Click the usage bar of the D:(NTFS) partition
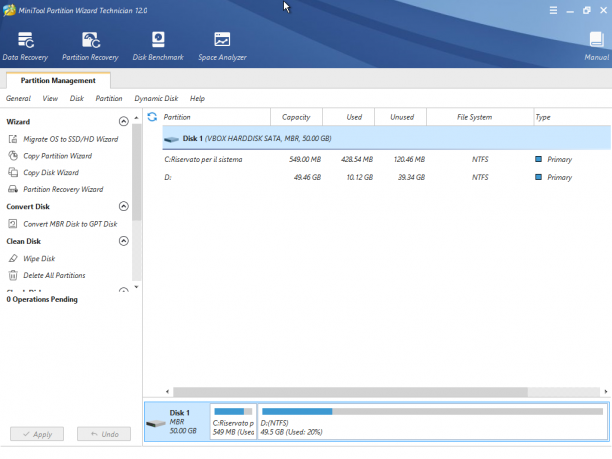Screen dimensions: 612x459 pyautogui.click(x=432, y=411)
